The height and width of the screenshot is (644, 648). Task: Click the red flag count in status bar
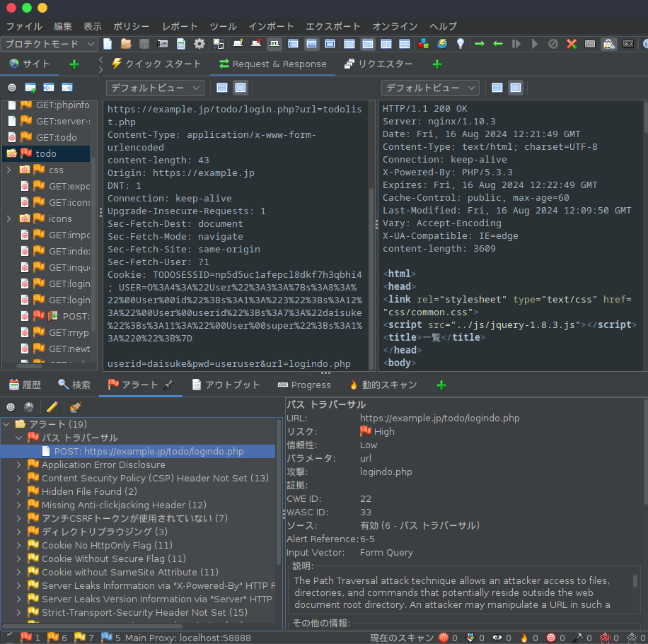tap(30, 638)
